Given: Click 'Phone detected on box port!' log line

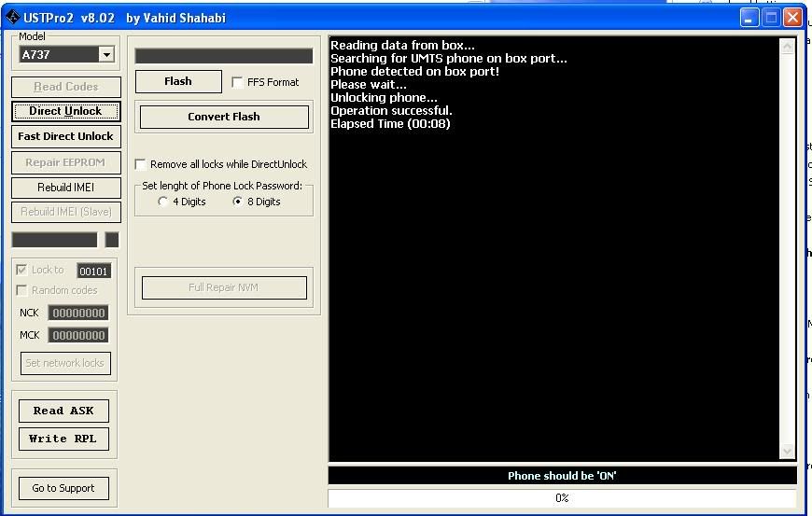Looking at the screenshot, I should 414,72.
